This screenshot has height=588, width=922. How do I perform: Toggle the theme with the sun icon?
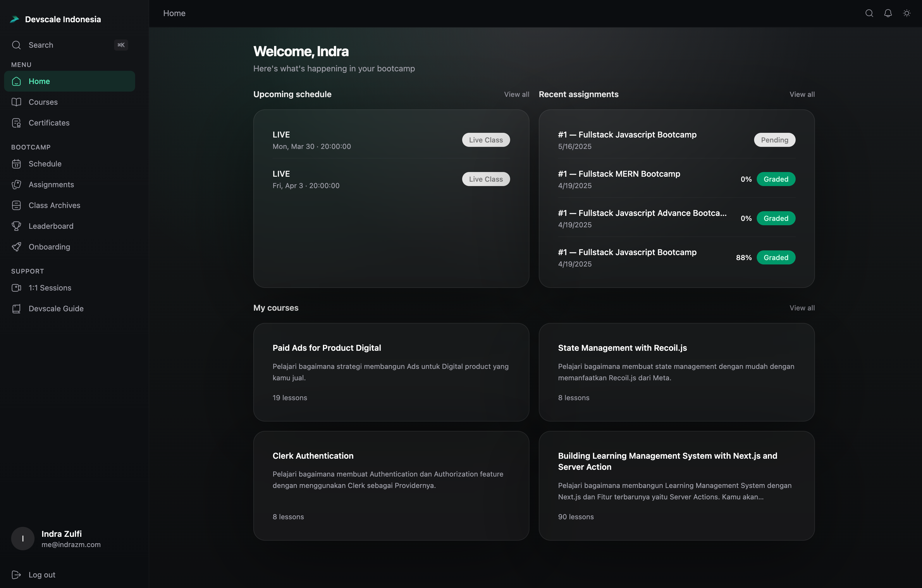tap(906, 13)
